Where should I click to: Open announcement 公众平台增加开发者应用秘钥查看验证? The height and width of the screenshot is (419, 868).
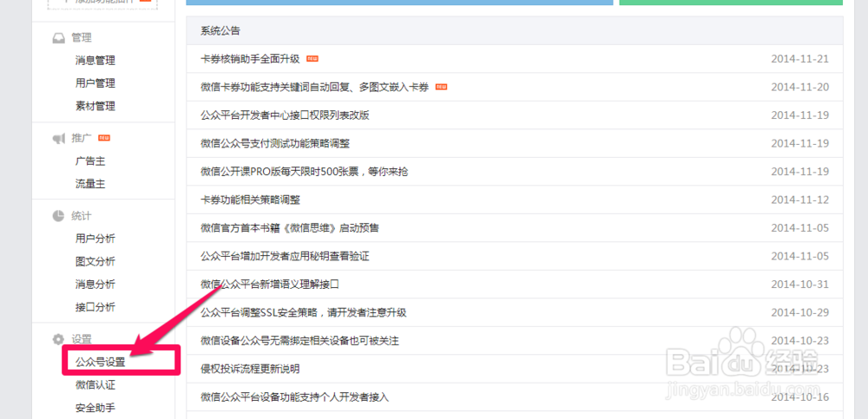point(285,256)
